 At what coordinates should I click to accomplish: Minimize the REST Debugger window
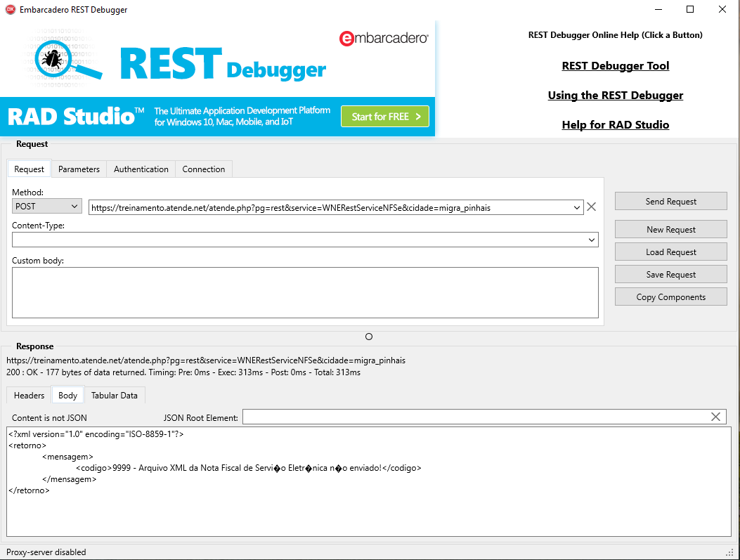pos(658,9)
